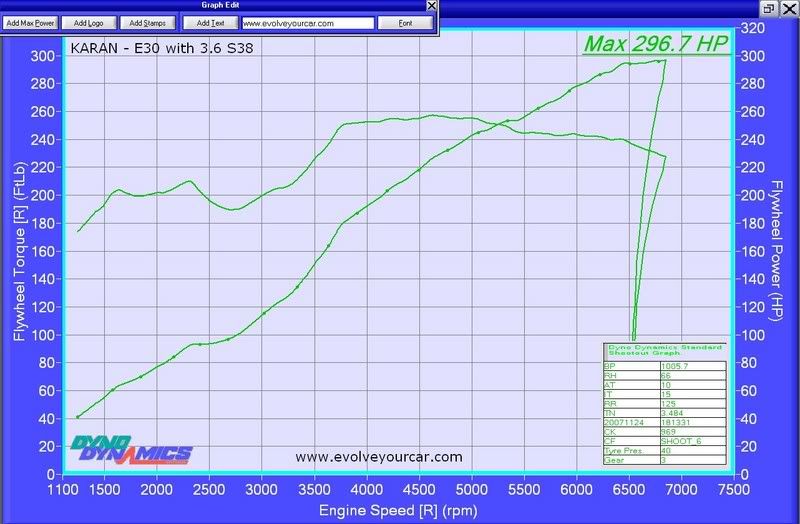The image size is (800, 524).
Task: Click the restore window icon at top right
Action: pyautogui.click(x=768, y=6)
